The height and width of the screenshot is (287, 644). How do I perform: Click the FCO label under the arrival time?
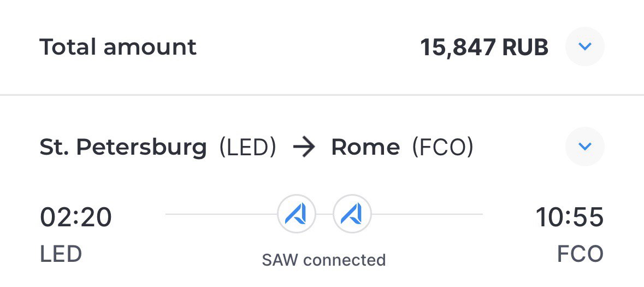coord(580,254)
